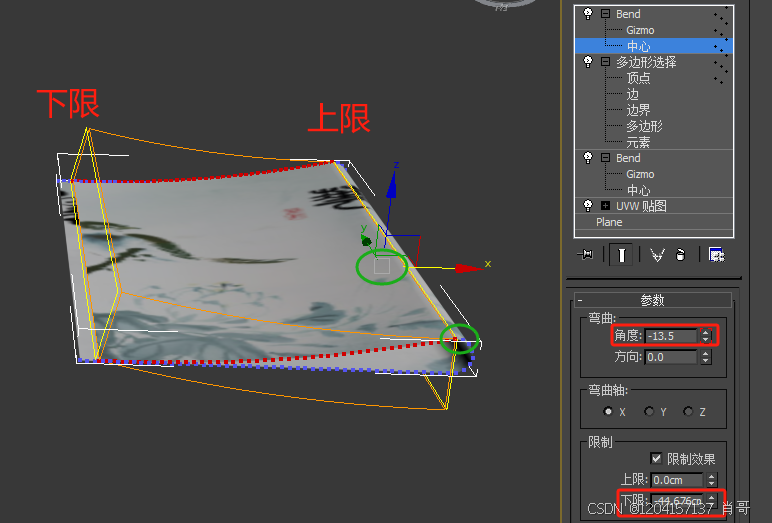The width and height of the screenshot is (772, 523).
Task: Expand the UVW 贴图 modifier tree
Action: (x=606, y=206)
